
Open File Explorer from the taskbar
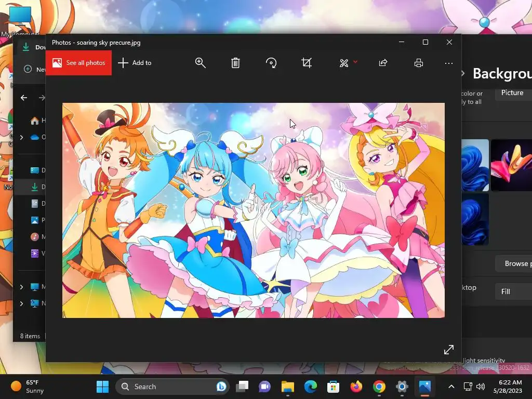tap(288, 387)
